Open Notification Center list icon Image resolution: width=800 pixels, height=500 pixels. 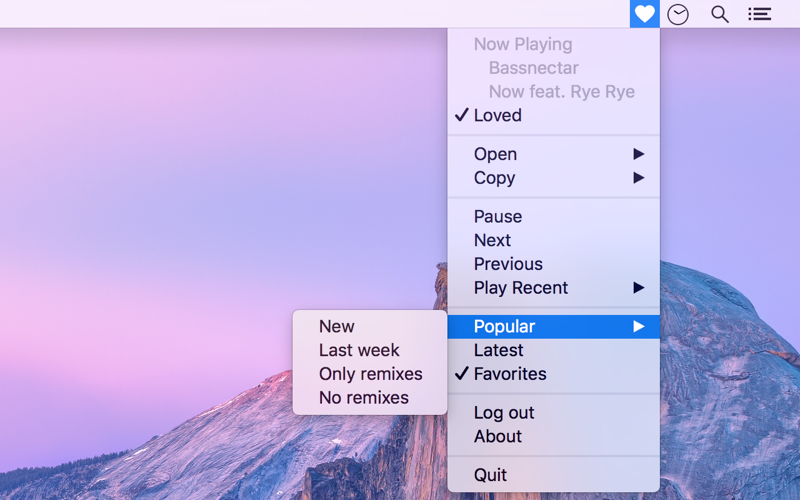pos(759,14)
